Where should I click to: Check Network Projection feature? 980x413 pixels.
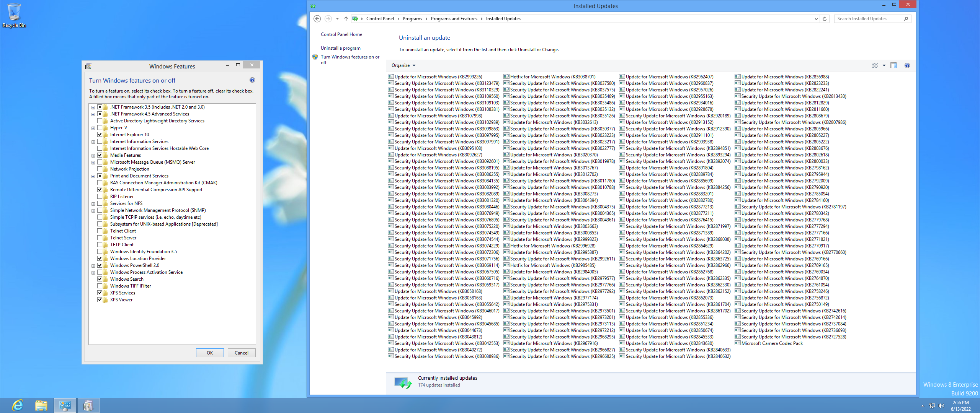100,169
